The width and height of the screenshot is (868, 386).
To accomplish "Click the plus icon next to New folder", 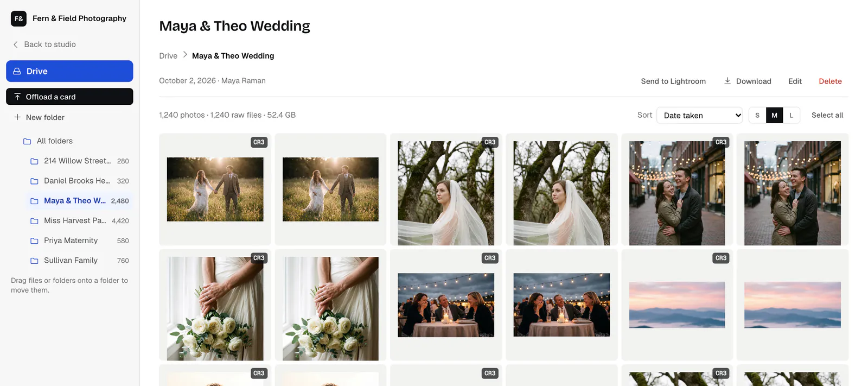I will click(x=17, y=117).
